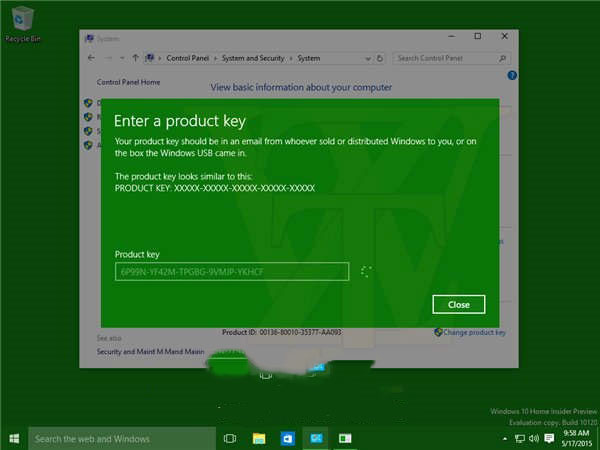Click the Windows Start button

[x=14, y=438]
